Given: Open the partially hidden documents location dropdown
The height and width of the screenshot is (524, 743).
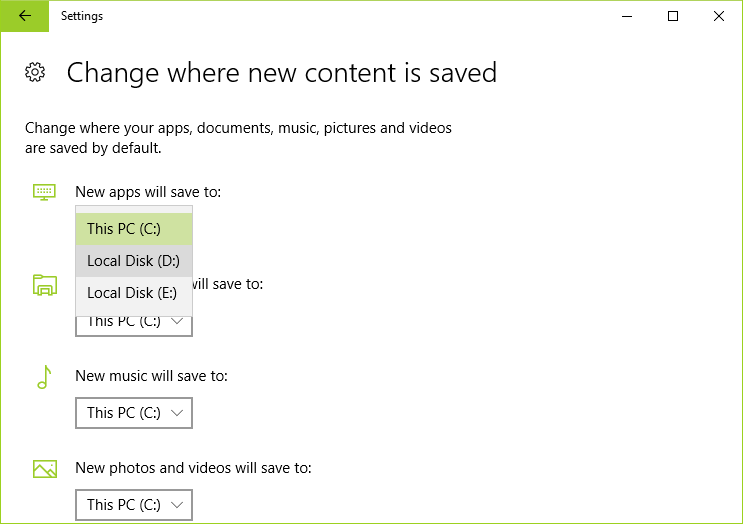Looking at the screenshot, I should 134,326.
